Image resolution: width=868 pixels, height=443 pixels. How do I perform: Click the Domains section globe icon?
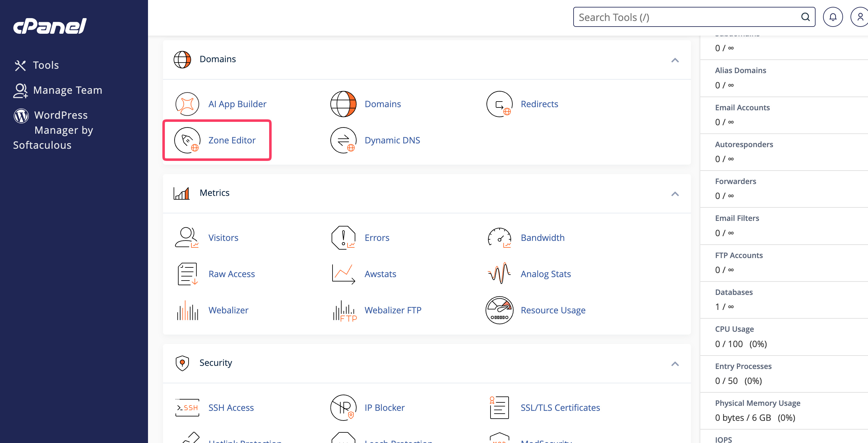[x=182, y=60]
